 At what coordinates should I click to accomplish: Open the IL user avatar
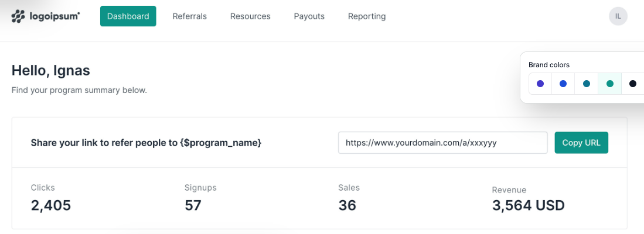click(x=618, y=16)
